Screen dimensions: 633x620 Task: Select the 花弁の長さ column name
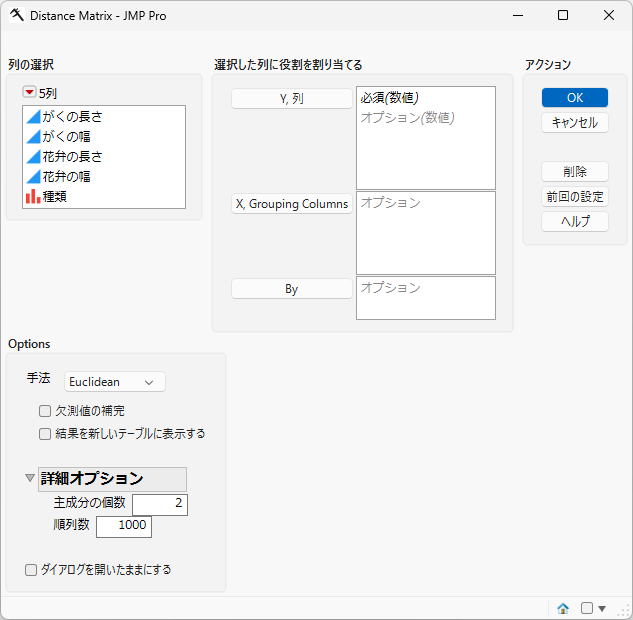click(72, 157)
